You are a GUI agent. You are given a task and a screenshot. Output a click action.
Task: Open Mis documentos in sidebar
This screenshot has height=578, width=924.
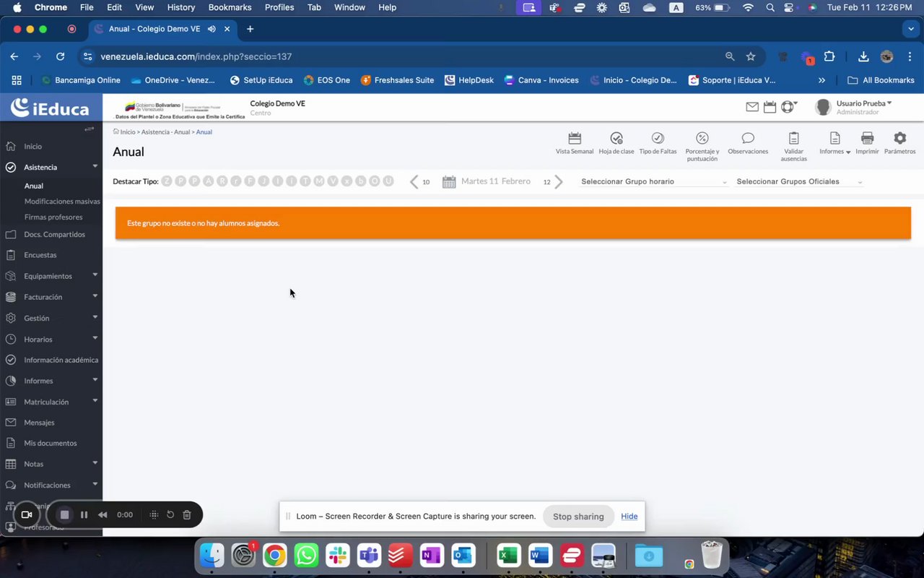(51, 443)
